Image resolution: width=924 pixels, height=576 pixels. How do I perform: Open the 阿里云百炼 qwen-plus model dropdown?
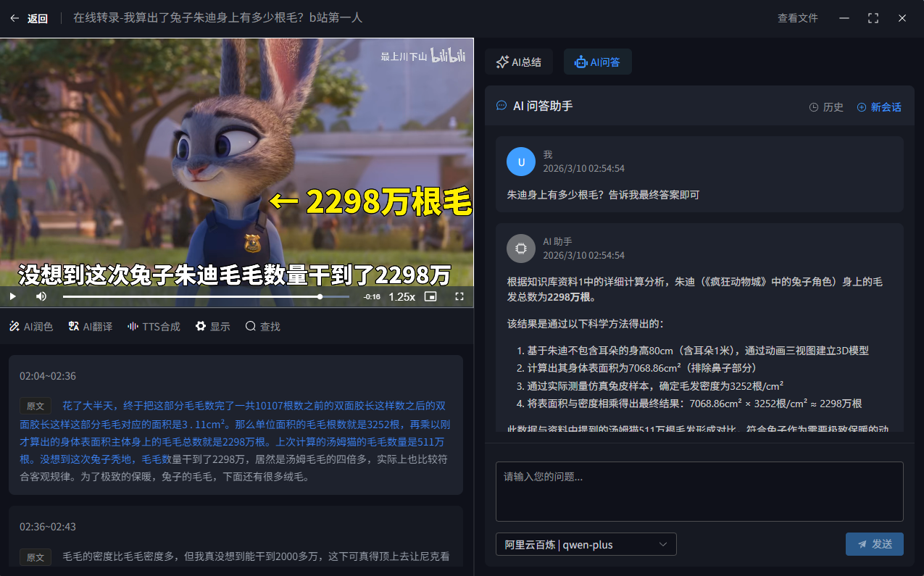[586, 544]
